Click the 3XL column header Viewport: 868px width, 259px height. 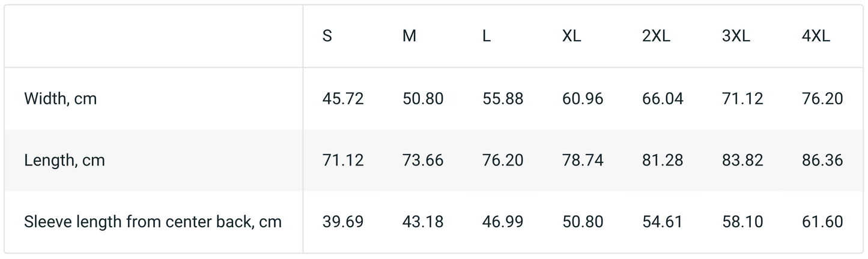736,37
